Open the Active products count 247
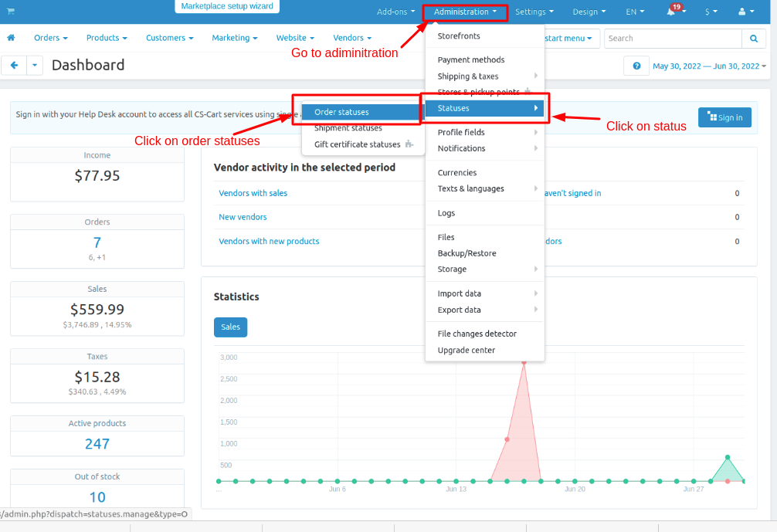The height and width of the screenshot is (532, 777). pyautogui.click(x=97, y=444)
